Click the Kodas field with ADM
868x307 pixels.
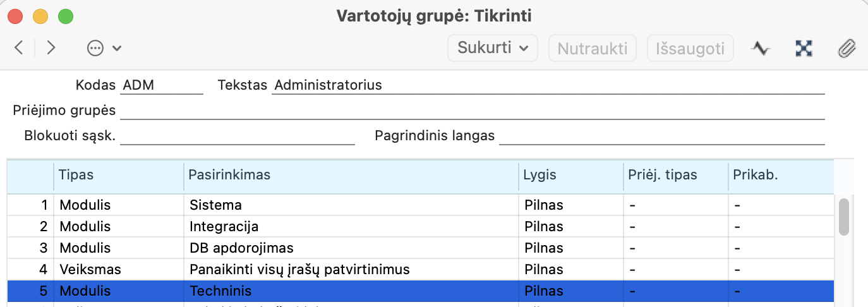(x=161, y=85)
